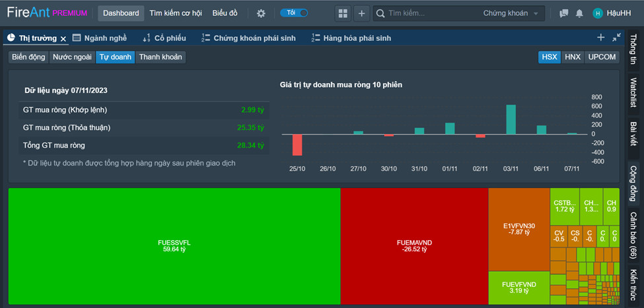The width and height of the screenshot is (644, 308).
Task: Select the Thanh khoản button
Action: coord(160,57)
